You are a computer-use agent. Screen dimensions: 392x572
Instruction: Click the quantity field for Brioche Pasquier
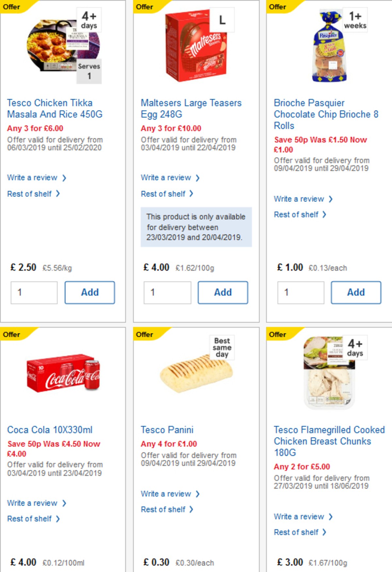[301, 292]
